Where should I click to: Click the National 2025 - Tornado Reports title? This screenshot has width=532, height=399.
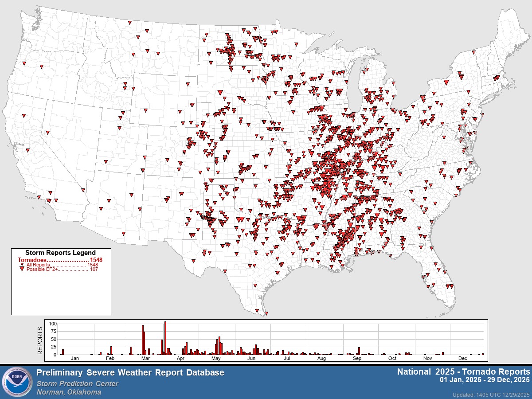click(x=463, y=372)
